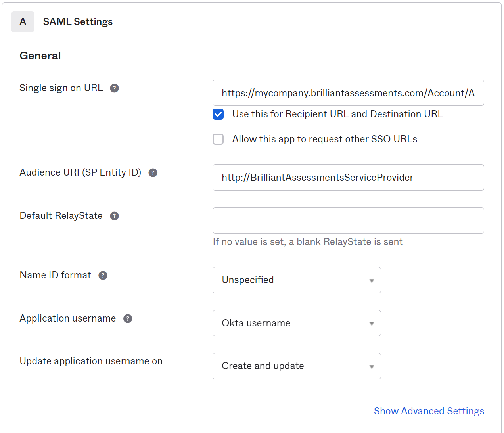Enable Allow this app to request other SSO URLs
This screenshot has width=504, height=433.
click(x=218, y=139)
